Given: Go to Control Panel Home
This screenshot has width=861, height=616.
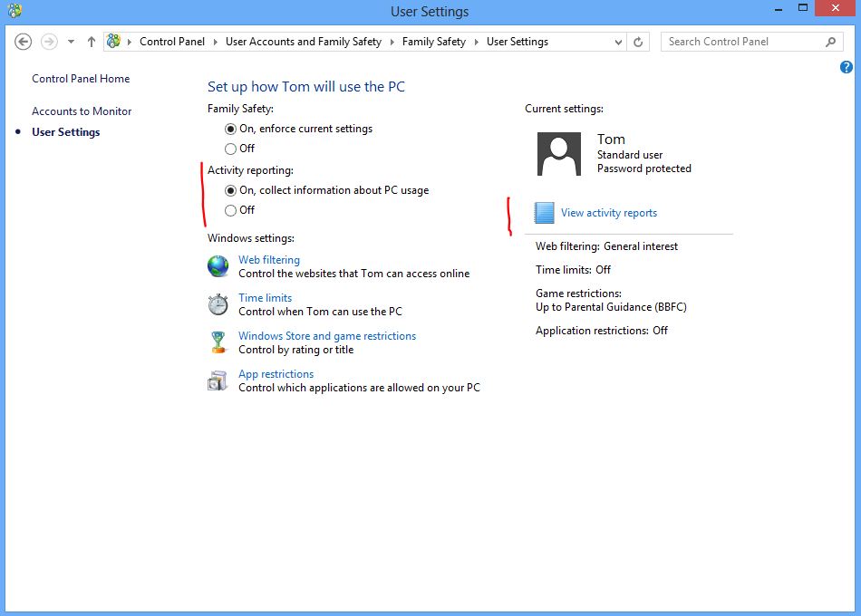Looking at the screenshot, I should tap(81, 79).
